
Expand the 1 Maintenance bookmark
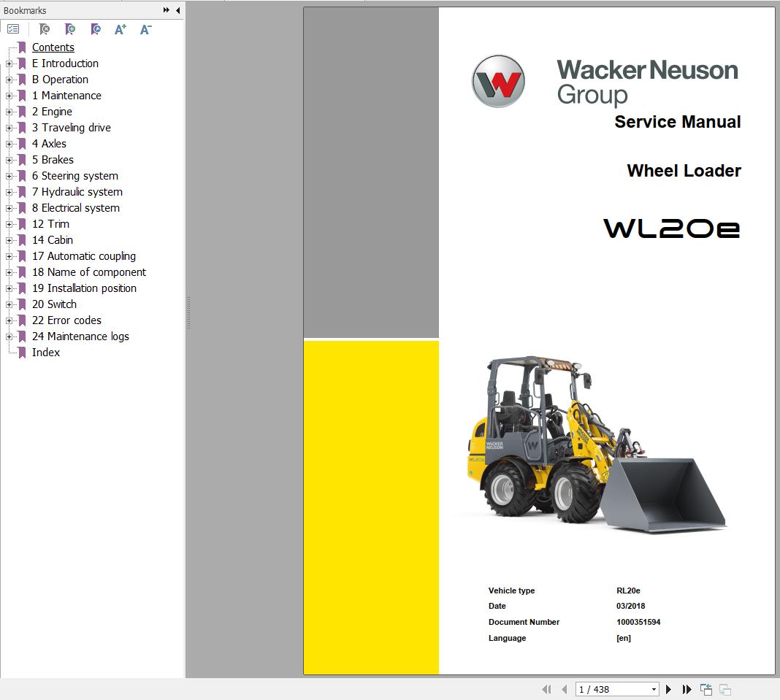9,96
